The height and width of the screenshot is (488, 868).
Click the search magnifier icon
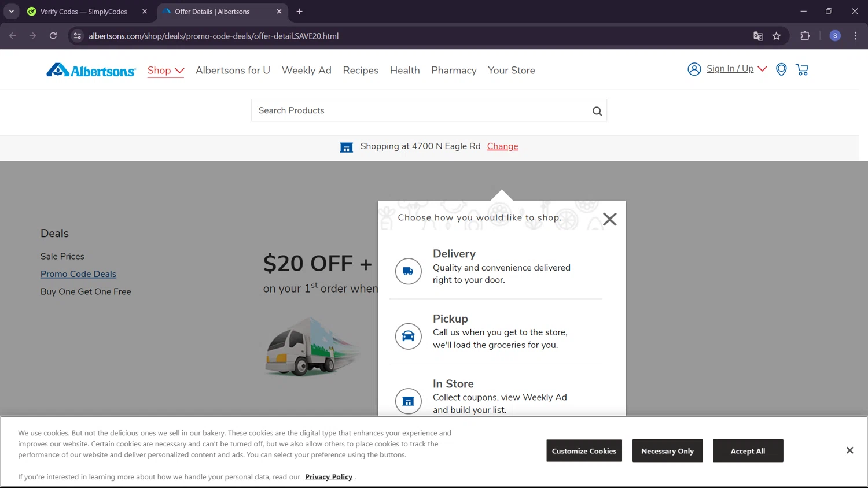pyautogui.click(x=597, y=111)
